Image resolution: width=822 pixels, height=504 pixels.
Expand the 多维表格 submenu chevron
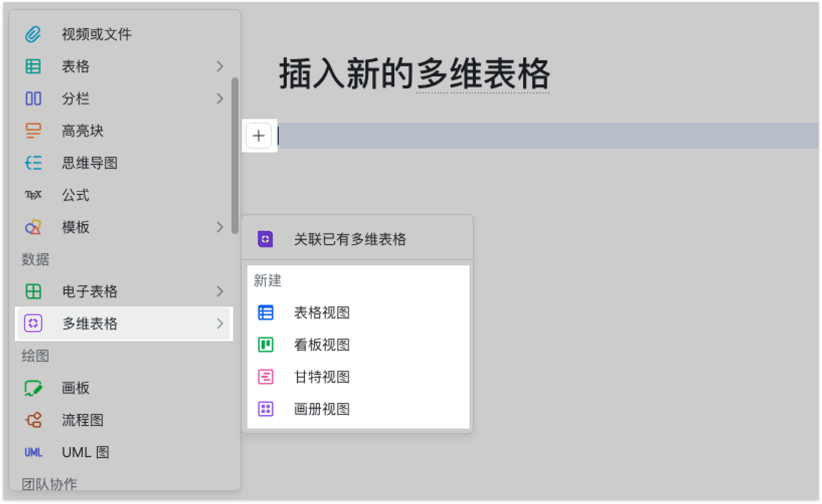pyautogui.click(x=220, y=324)
